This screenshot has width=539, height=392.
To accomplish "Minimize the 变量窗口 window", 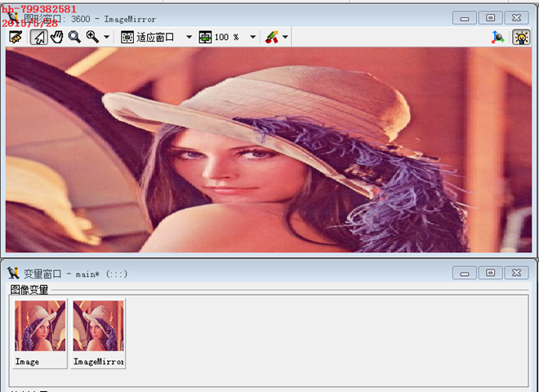I will coord(465,273).
